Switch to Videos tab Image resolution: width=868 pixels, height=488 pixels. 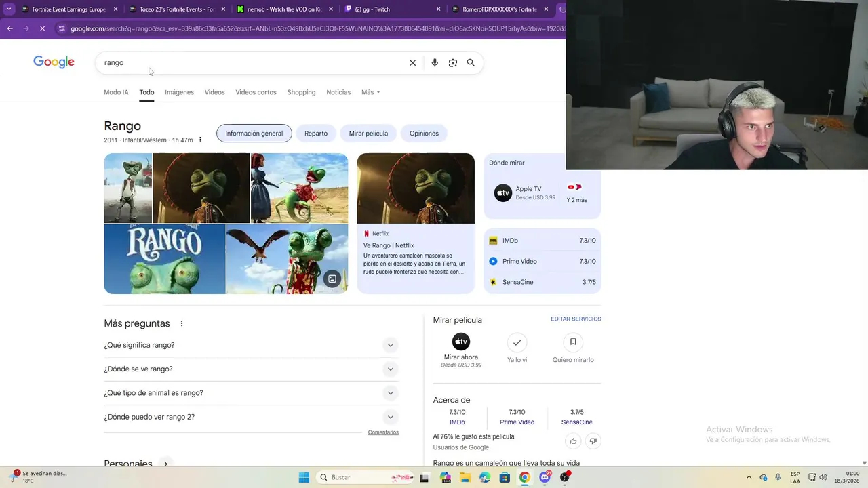click(x=214, y=92)
